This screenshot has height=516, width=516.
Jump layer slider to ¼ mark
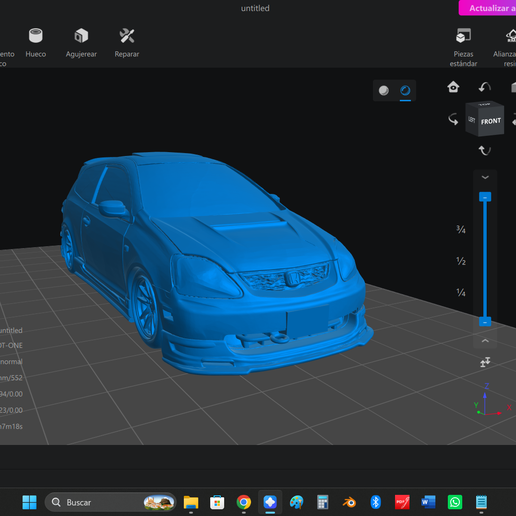coord(461,292)
